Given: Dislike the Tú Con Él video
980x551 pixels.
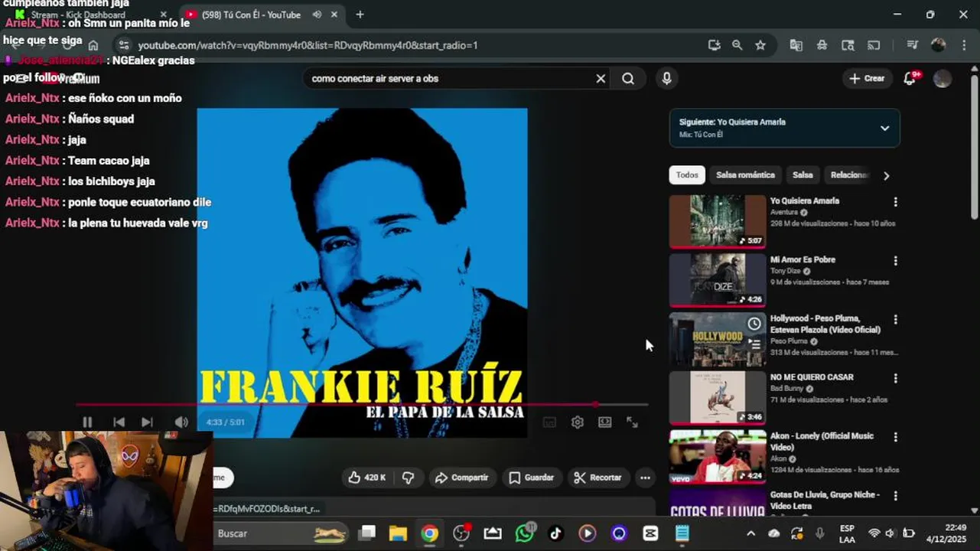Looking at the screenshot, I should click(x=408, y=478).
